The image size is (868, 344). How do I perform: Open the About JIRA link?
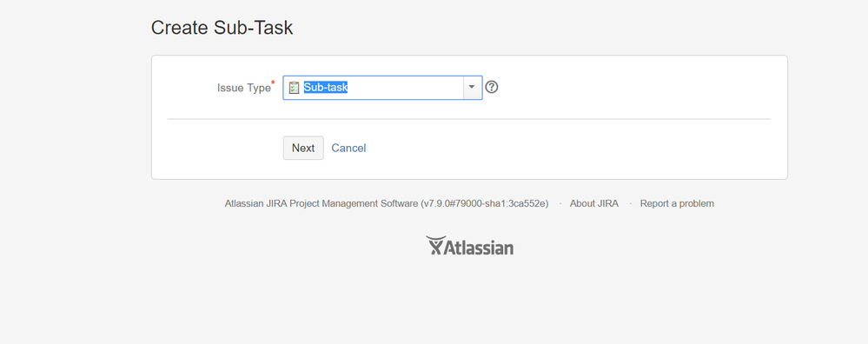coord(594,203)
